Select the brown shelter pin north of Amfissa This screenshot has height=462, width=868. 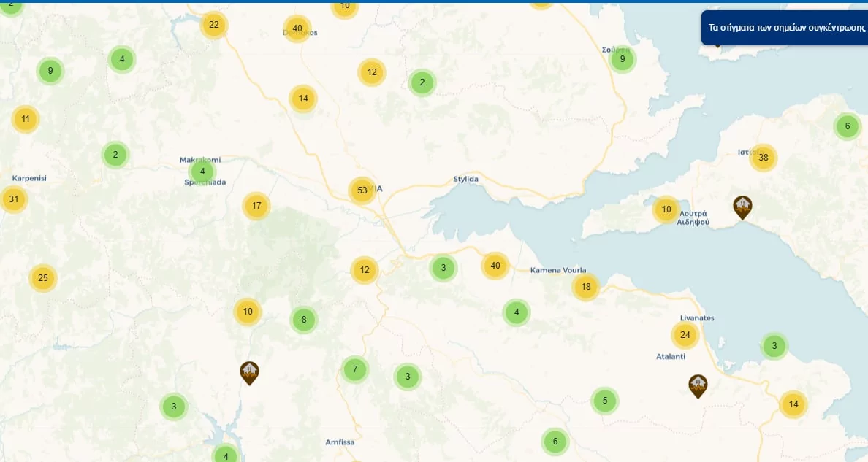pos(249,373)
